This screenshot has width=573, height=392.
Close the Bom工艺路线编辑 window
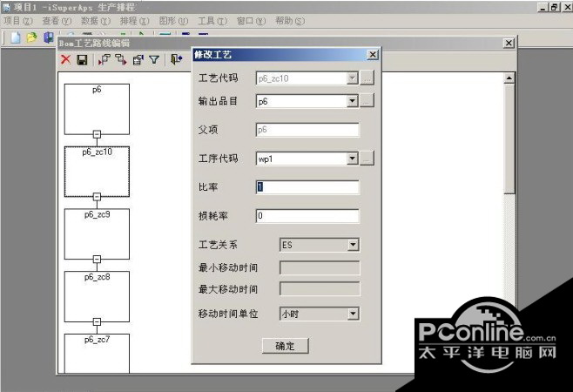point(509,44)
